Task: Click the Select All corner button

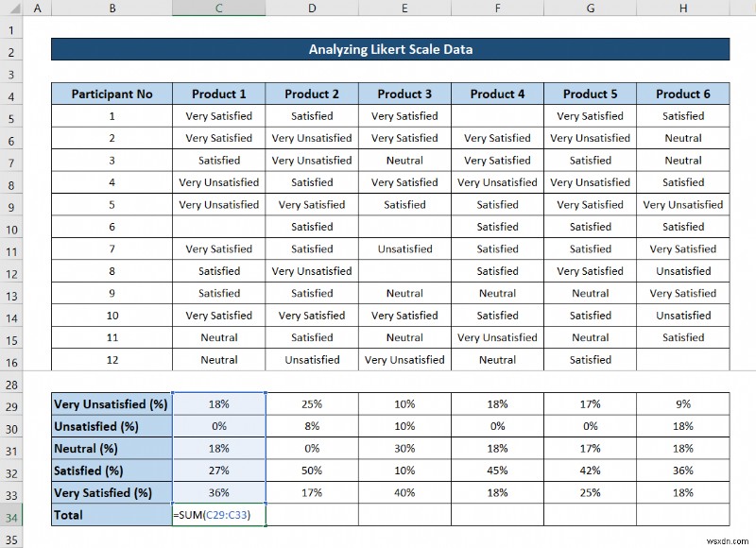Action: pyautogui.click(x=15, y=8)
